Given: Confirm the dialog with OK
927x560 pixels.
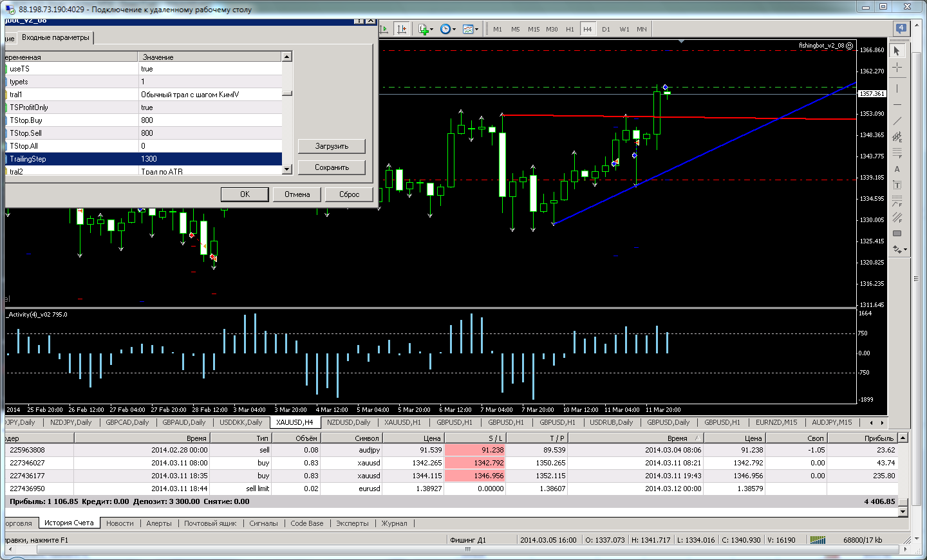Looking at the screenshot, I should click(245, 194).
